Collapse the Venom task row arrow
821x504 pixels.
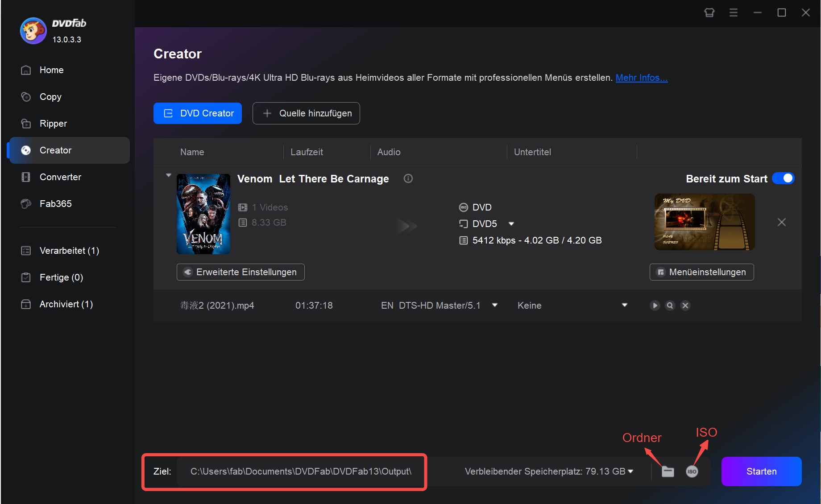click(169, 175)
